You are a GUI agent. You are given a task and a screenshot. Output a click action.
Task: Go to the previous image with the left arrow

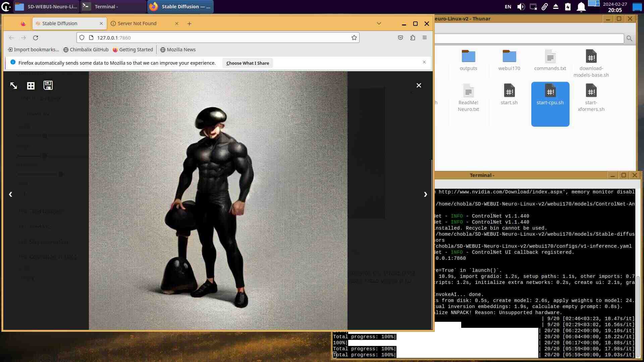pyautogui.click(x=11, y=194)
